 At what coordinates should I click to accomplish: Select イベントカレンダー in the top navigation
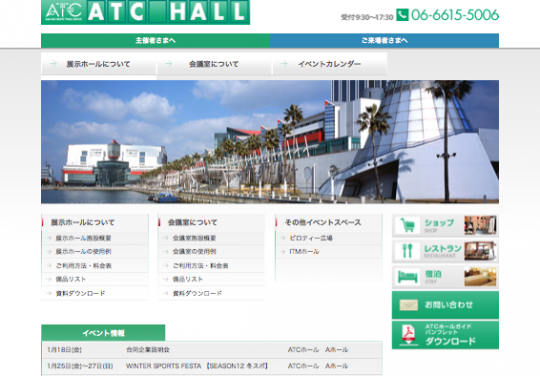[330, 64]
